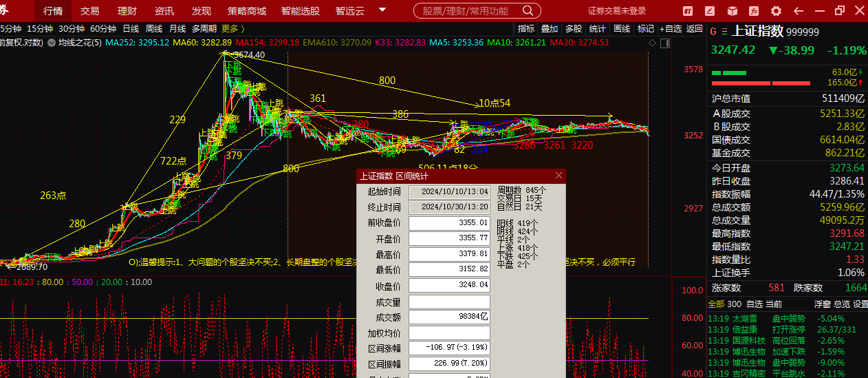Viewport: 868px width, 378px height.
Task: Click the diamond icon above the chart
Action: coord(652,43)
